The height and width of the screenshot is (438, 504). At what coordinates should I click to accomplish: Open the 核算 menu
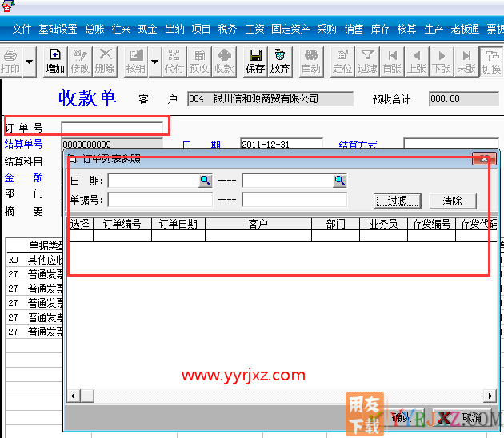[407, 29]
